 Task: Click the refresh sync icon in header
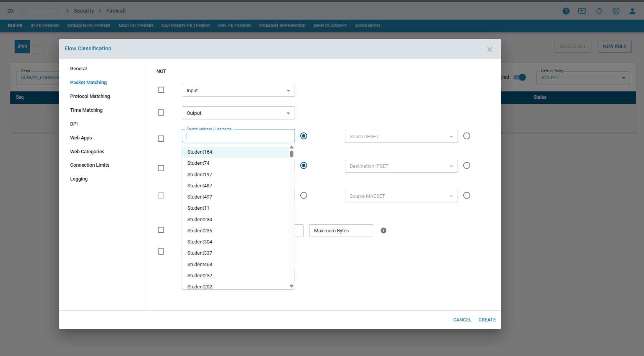click(x=599, y=11)
